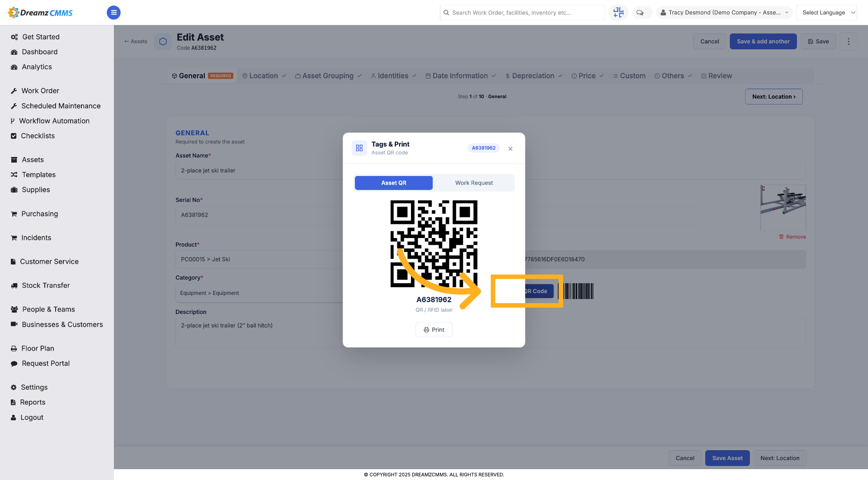Click the People & Teams group icon
Screen dimensions: 868x480
[x=14, y=309]
